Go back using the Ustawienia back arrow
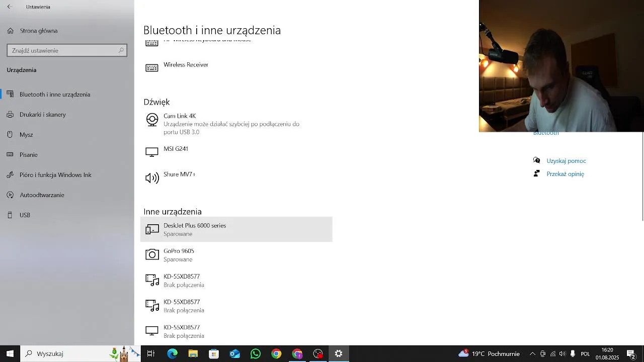The height and width of the screenshot is (362, 644). click(x=9, y=7)
